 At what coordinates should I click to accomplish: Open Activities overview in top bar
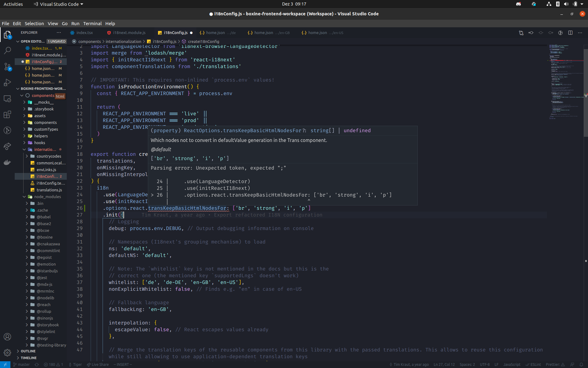click(13, 4)
